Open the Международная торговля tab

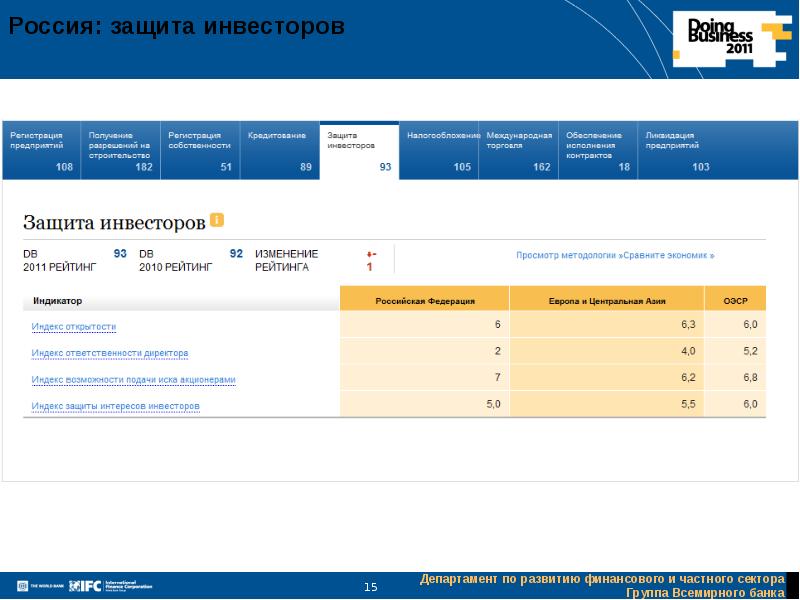pyautogui.click(x=517, y=151)
